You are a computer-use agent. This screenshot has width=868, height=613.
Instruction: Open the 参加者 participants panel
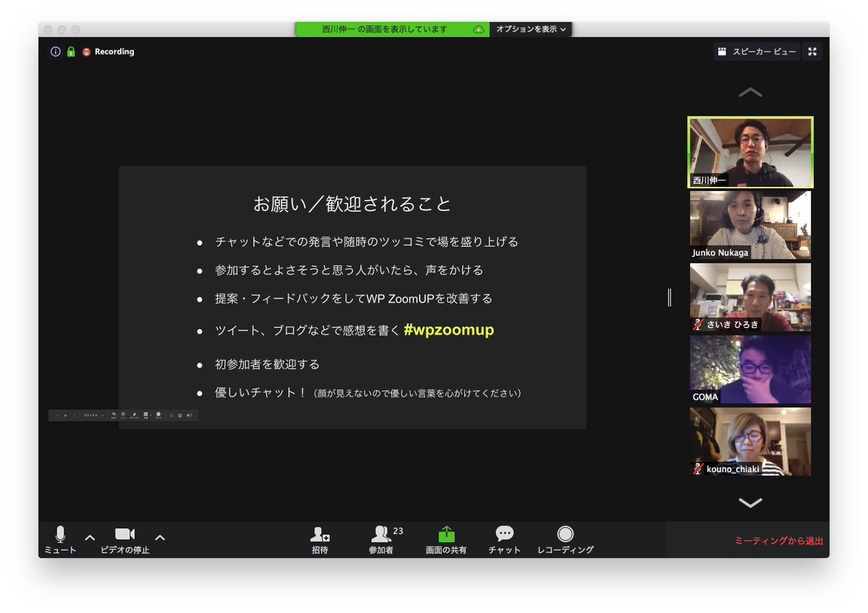click(381, 540)
